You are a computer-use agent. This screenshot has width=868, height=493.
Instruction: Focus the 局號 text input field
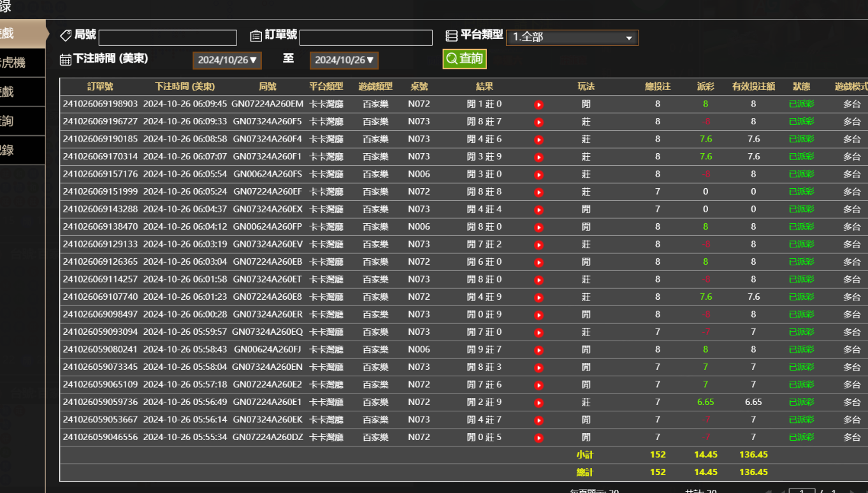[168, 38]
